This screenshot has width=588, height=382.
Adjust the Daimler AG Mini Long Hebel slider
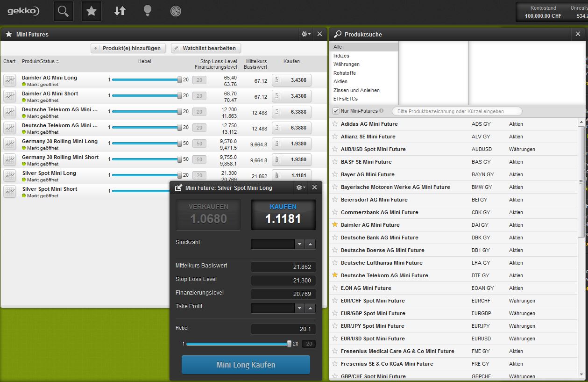pyautogui.click(x=179, y=80)
